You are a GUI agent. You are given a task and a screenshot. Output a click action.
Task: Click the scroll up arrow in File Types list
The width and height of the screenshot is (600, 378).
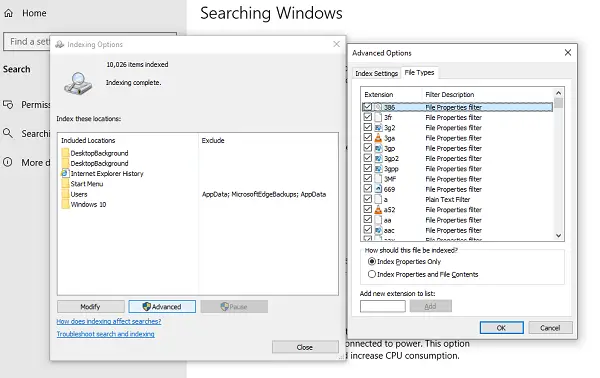[558, 93]
